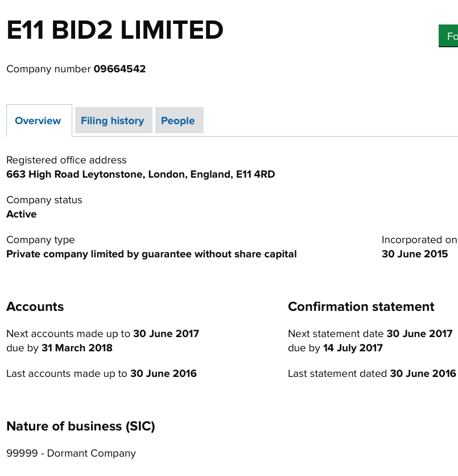Select the Last accounts made up to line
The width and height of the screenshot is (458, 476).
click(x=101, y=374)
